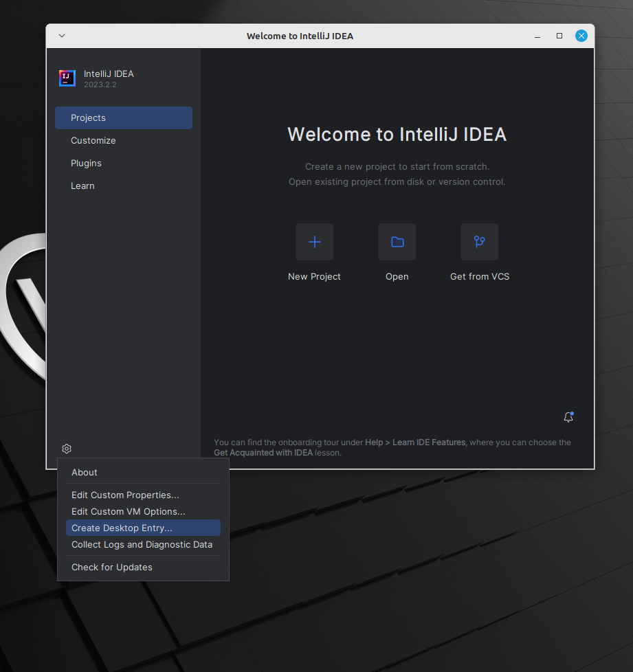
Task: Open Edit Custom VM Options
Action: (x=129, y=512)
